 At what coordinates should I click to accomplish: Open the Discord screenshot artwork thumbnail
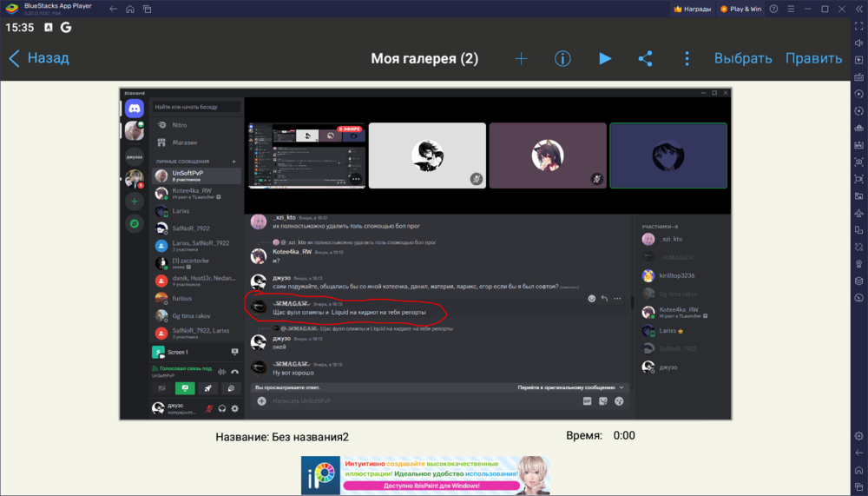425,254
